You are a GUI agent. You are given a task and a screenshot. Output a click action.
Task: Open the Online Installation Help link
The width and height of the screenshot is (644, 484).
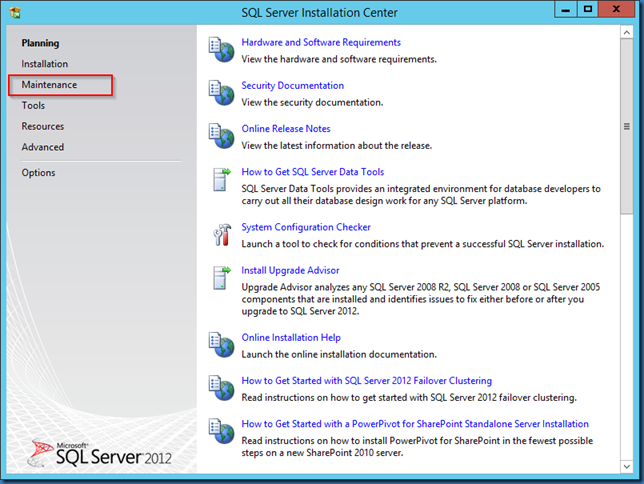(291, 337)
